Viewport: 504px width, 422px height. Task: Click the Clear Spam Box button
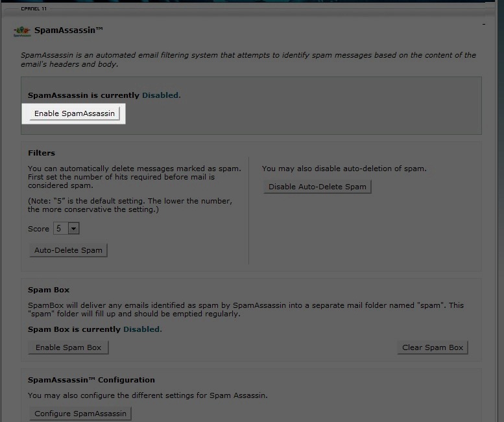[x=432, y=347]
